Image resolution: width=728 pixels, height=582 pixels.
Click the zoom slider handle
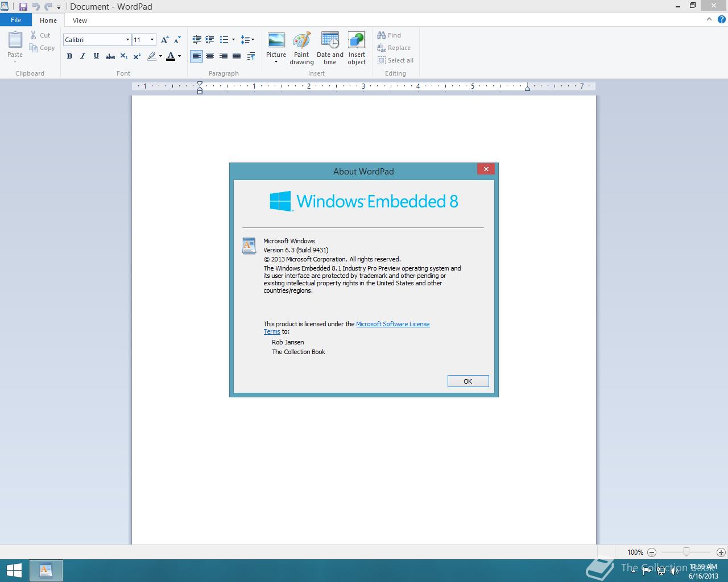point(686,552)
